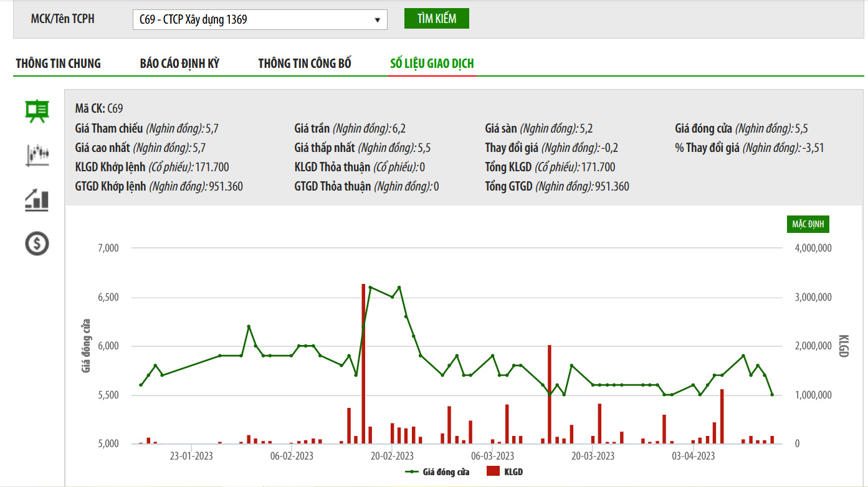The width and height of the screenshot is (868, 487).
Task: Click the tallest volume bar in April
Action: pos(722,416)
